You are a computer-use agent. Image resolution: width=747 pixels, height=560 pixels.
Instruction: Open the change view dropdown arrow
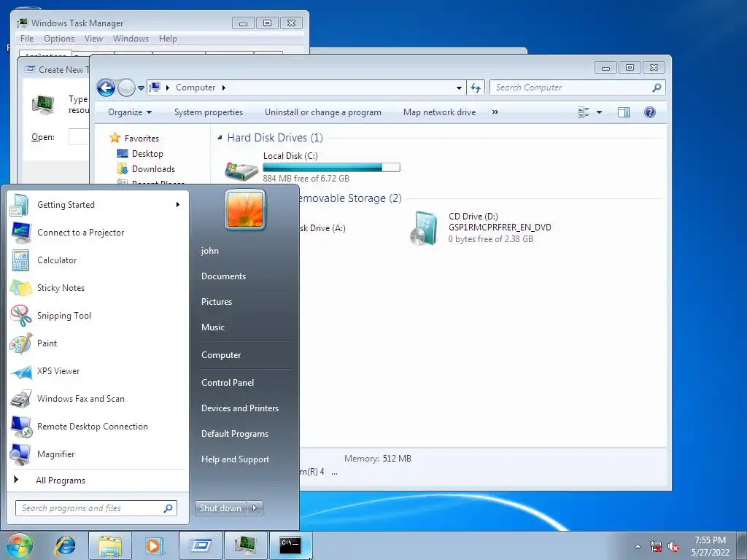(x=600, y=112)
